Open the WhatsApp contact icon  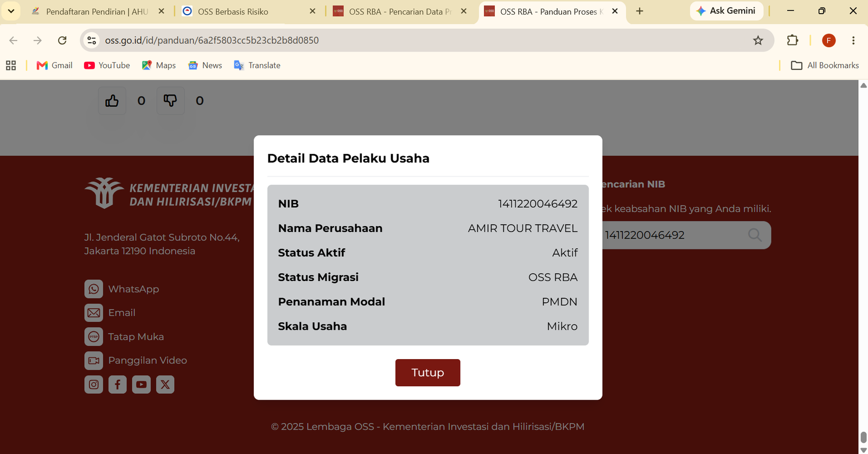click(x=94, y=289)
